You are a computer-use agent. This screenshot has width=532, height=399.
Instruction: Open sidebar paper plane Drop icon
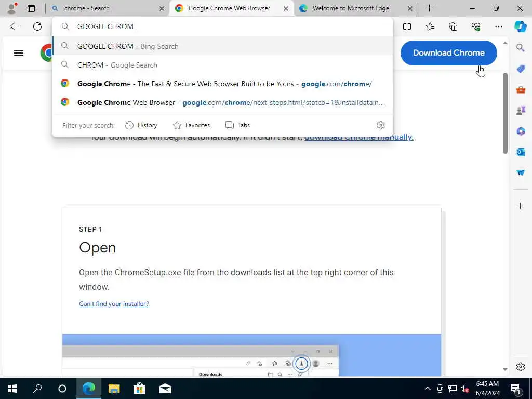[521, 172]
